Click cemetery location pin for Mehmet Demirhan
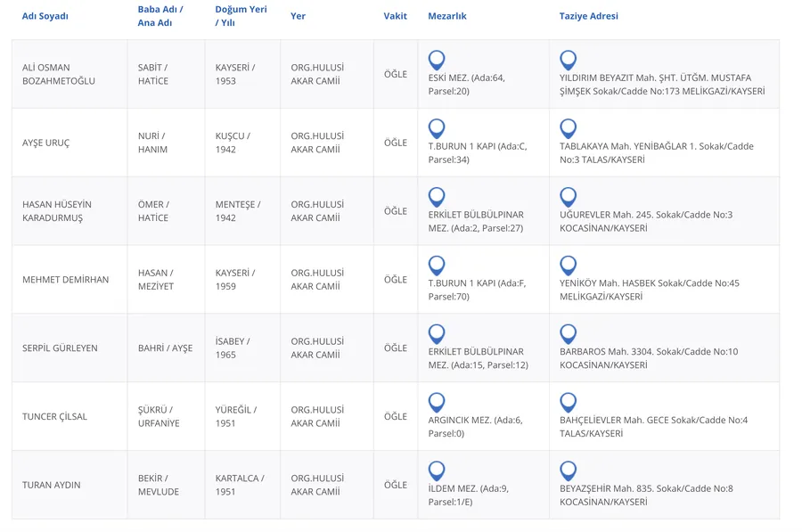The width and height of the screenshot is (802, 532). pyautogui.click(x=437, y=266)
